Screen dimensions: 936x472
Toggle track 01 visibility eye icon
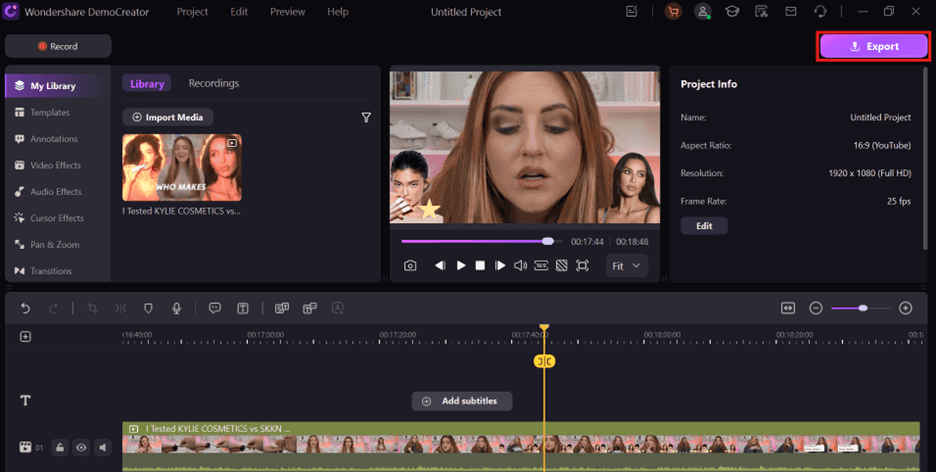click(x=81, y=448)
